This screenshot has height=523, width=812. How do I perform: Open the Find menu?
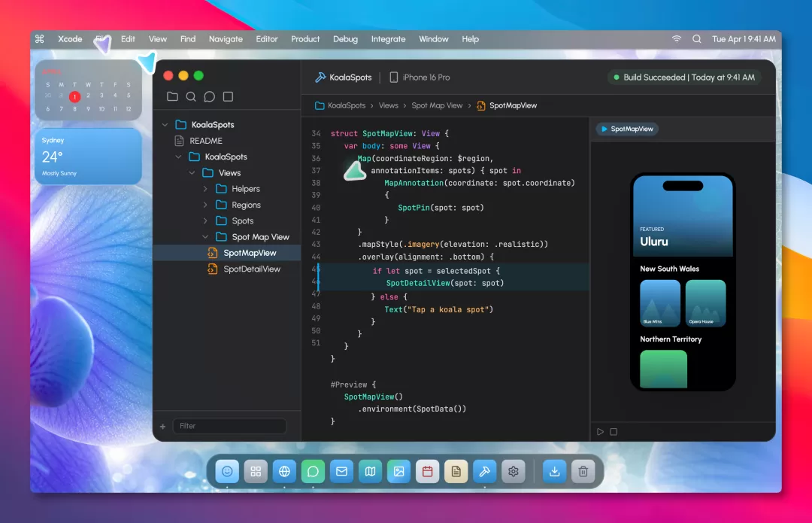187,39
